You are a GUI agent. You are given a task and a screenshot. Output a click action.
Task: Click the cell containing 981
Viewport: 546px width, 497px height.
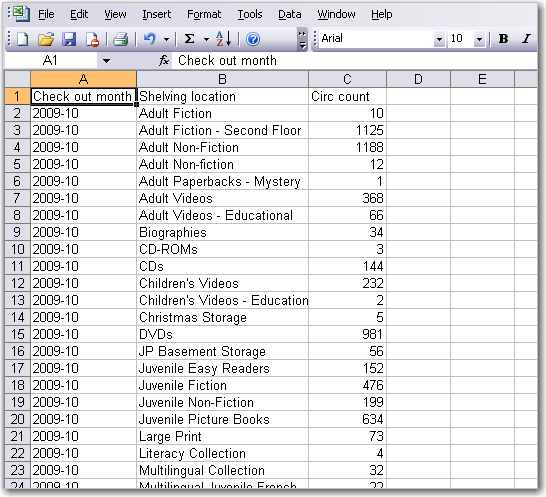(347, 334)
